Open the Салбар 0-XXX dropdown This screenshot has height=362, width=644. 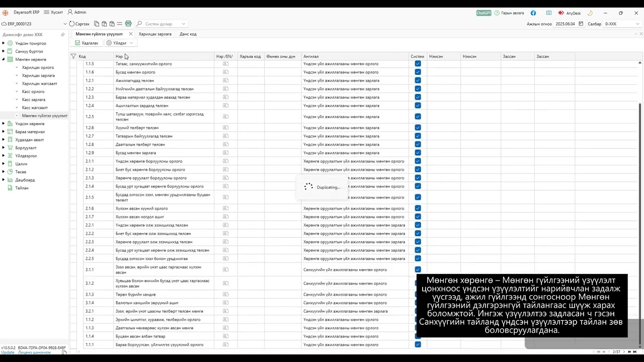click(622, 24)
